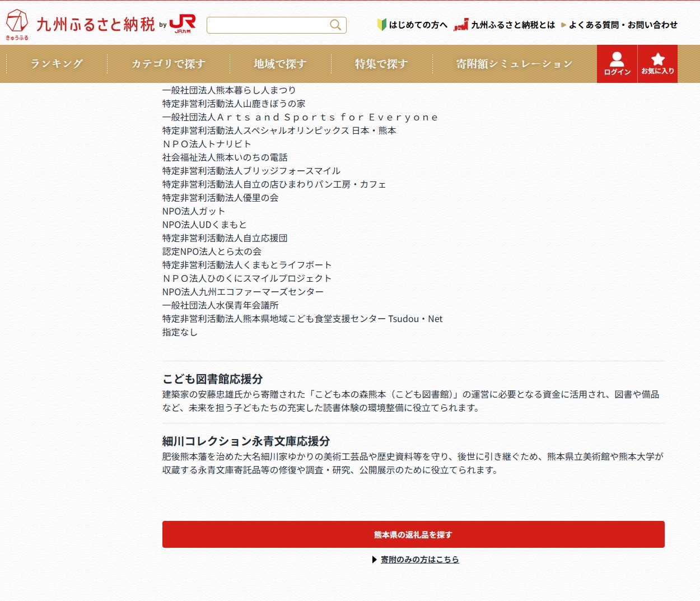Open the ランキング menu
The image size is (700, 601).
pos(57,64)
